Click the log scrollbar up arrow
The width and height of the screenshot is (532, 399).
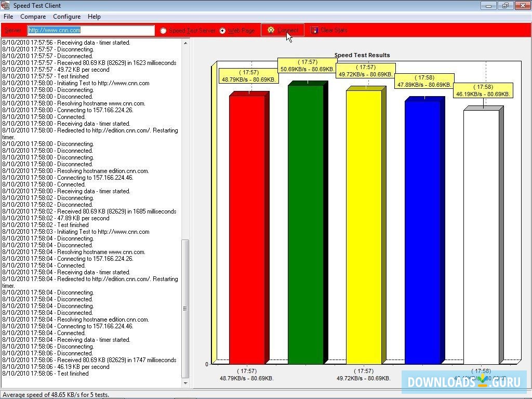coord(185,43)
